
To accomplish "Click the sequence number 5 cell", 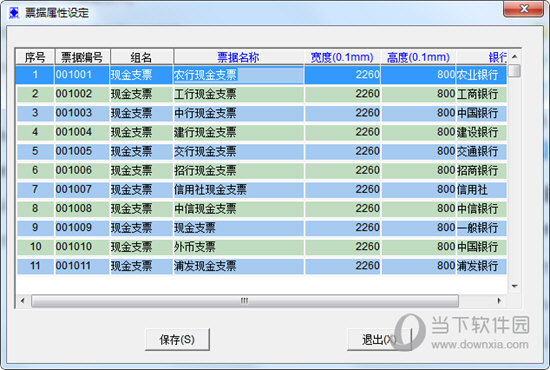I will point(35,151).
